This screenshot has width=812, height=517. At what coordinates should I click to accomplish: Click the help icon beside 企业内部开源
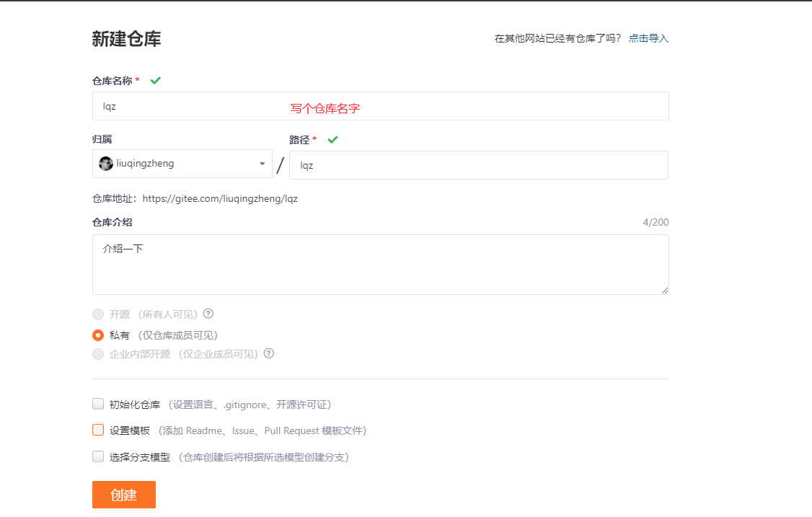(269, 353)
